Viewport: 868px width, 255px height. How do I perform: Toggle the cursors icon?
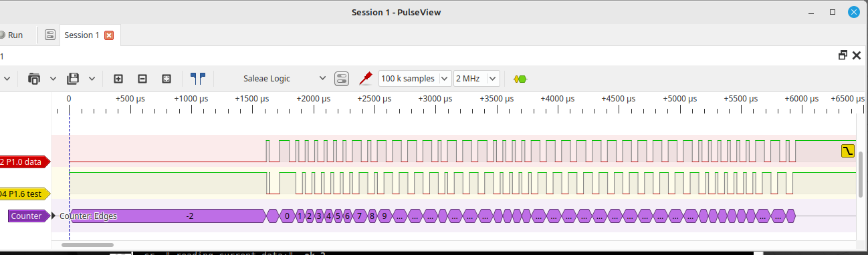click(197, 78)
